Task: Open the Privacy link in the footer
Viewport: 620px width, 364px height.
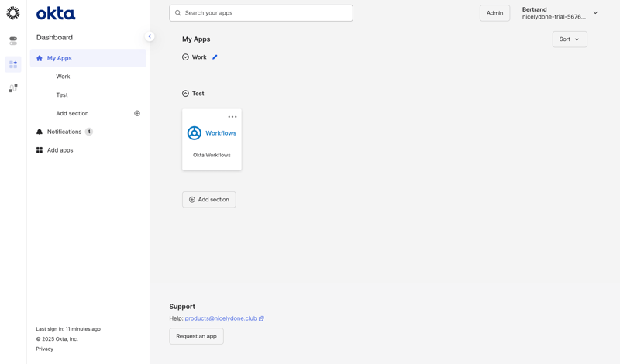Action: (x=45, y=349)
